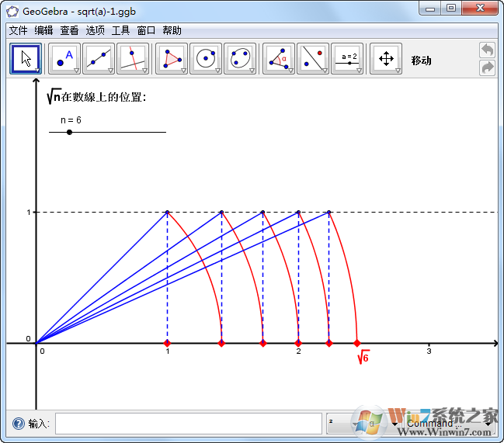Click the red diamond at 1 on x-axis

point(167,343)
